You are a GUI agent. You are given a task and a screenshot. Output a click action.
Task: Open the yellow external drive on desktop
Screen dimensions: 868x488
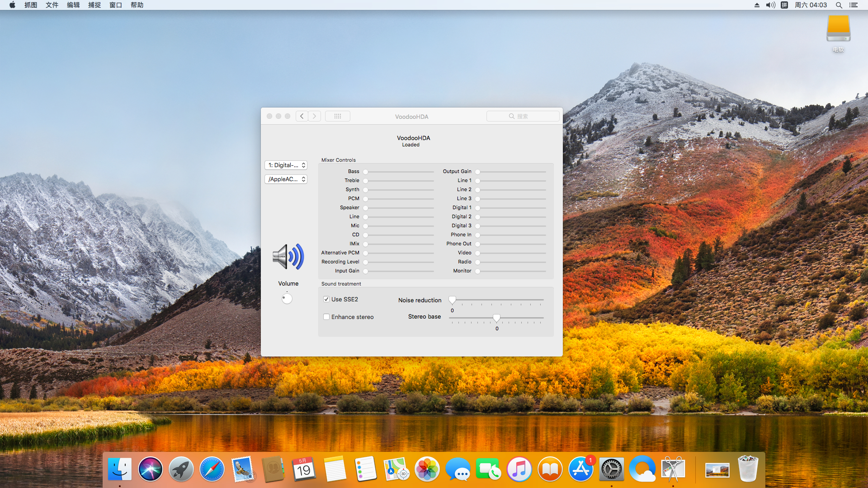click(839, 28)
